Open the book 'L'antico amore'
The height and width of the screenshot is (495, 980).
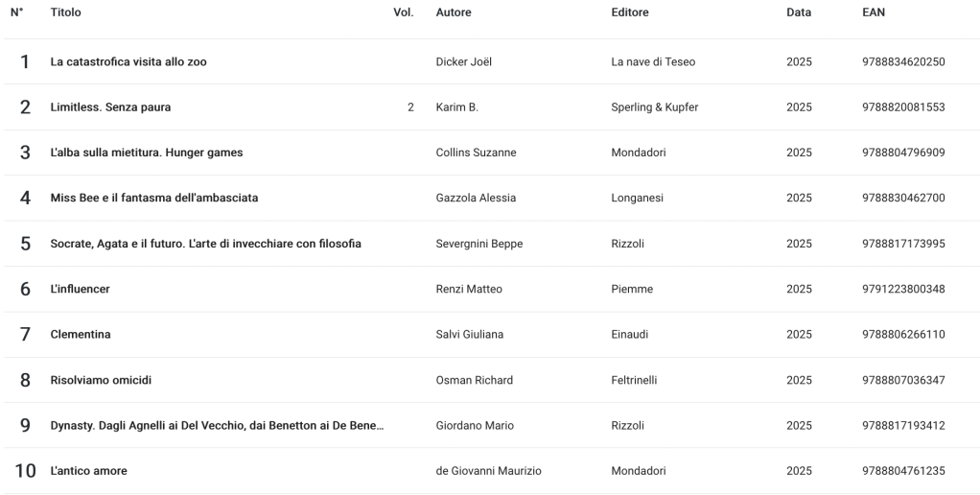click(89, 471)
